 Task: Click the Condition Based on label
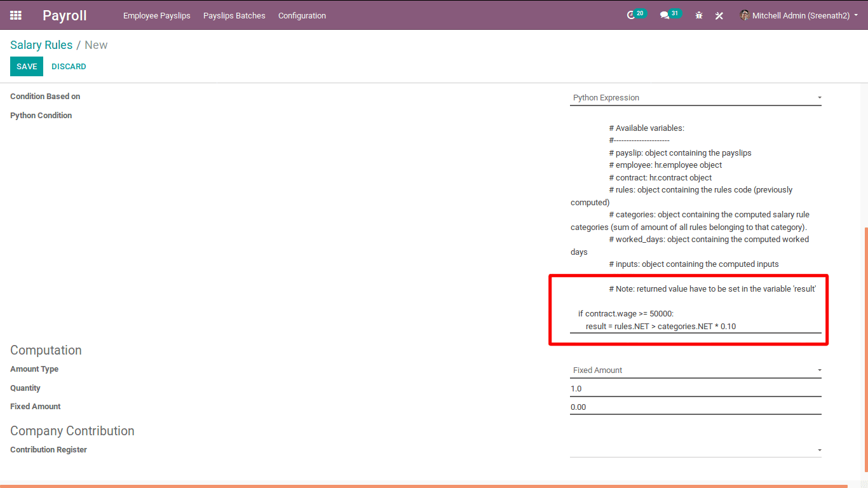pyautogui.click(x=45, y=97)
